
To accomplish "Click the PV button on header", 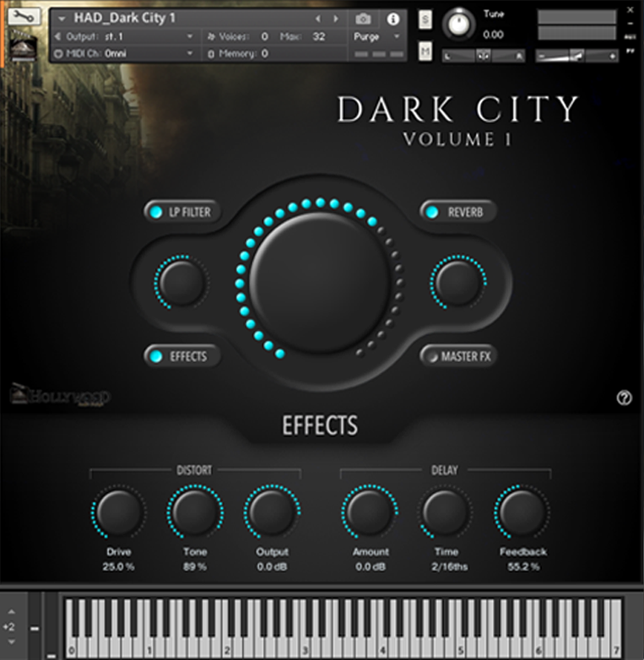I will point(630,51).
